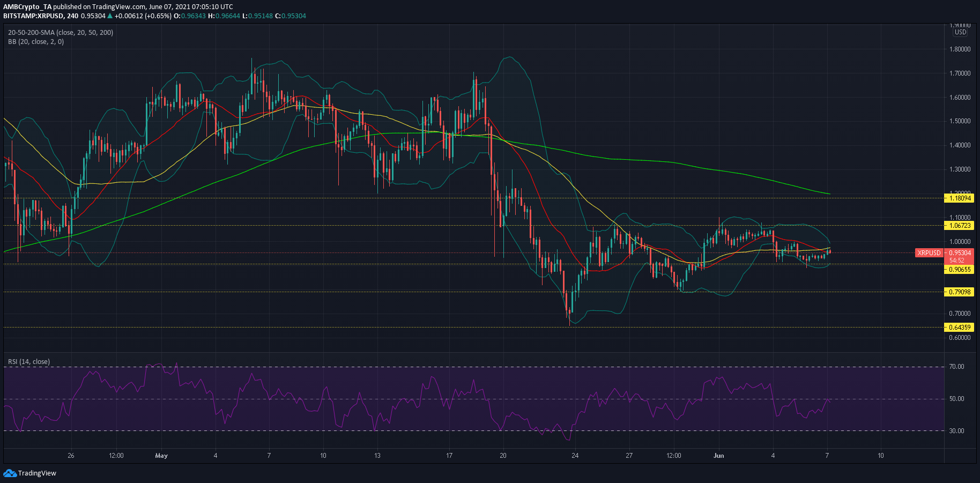The image size is (980, 483).
Task: Click the 1.70000 price axis label
Action: 960,73
